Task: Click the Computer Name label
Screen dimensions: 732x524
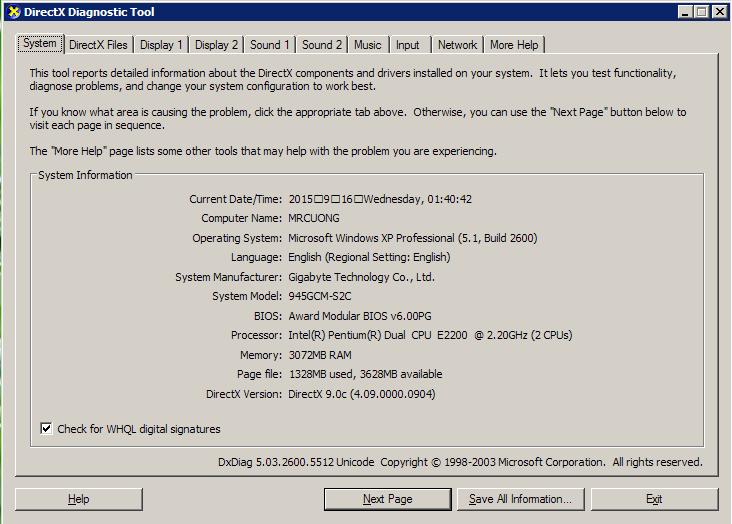Action: pos(241,218)
